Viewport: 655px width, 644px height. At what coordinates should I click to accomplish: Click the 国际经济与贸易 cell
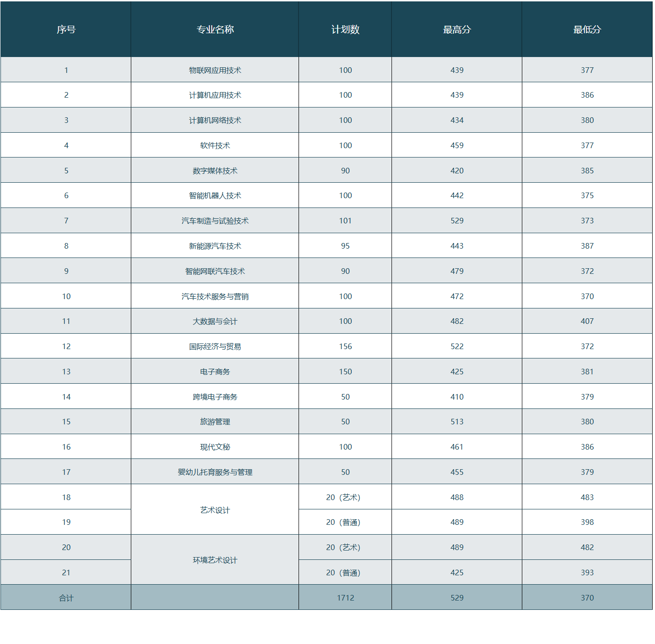[x=215, y=346]
